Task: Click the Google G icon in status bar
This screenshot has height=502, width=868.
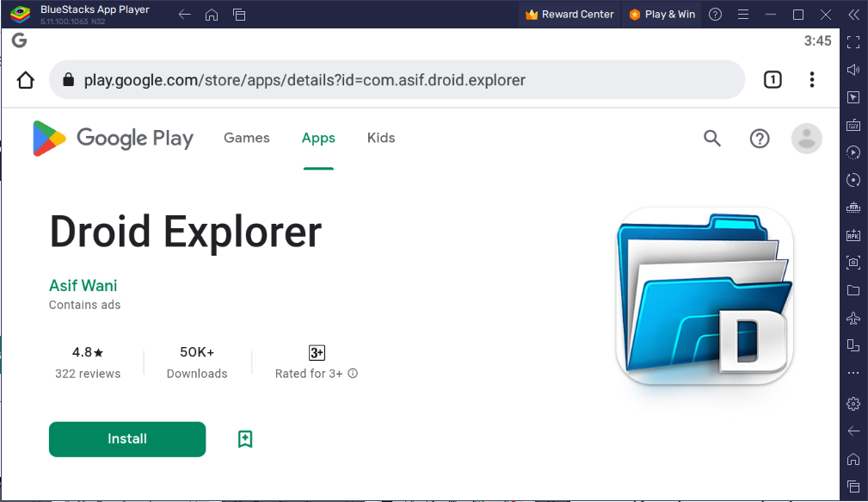Action: [20, 40]
